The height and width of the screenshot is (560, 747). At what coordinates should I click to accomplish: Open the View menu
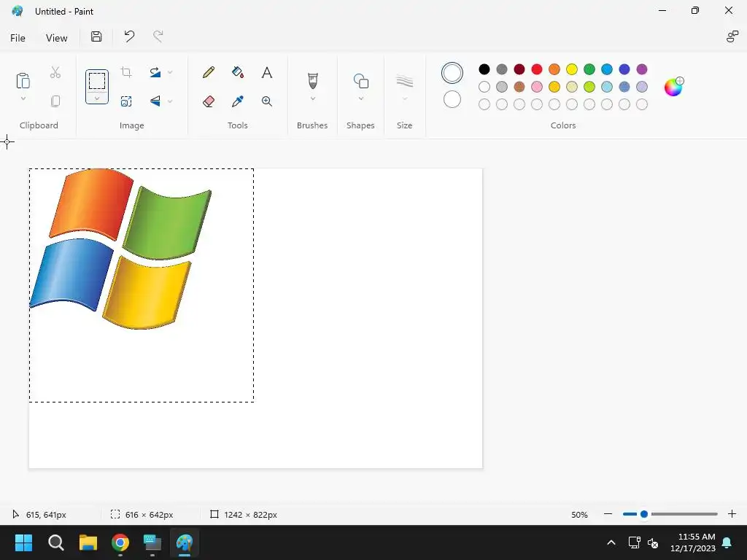(57, 38)
